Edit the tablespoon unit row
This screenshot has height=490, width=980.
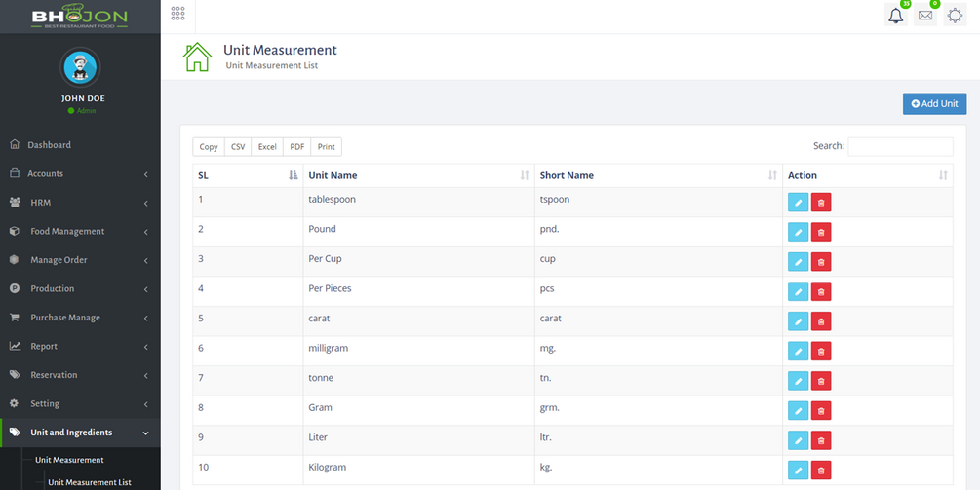(798, 203)
